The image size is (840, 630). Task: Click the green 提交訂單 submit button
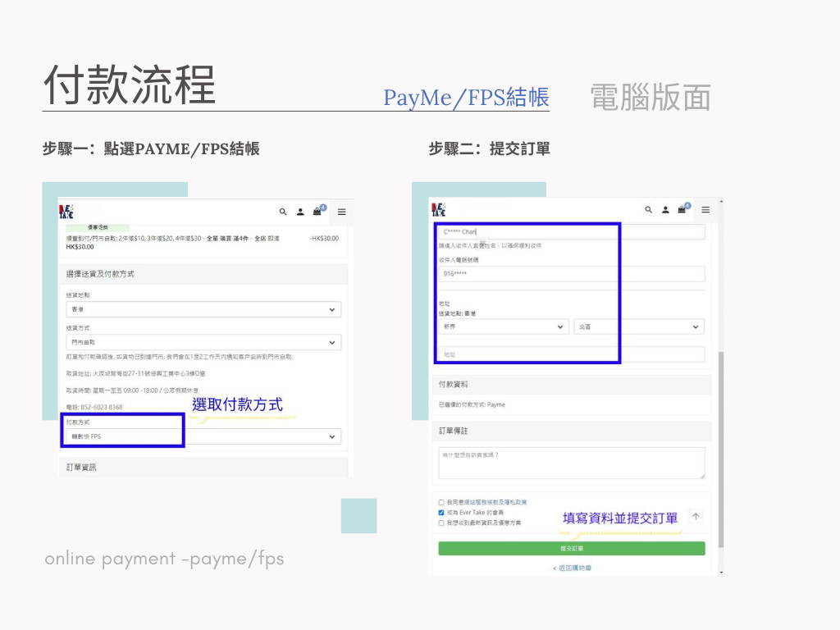[x=571, y=548]
